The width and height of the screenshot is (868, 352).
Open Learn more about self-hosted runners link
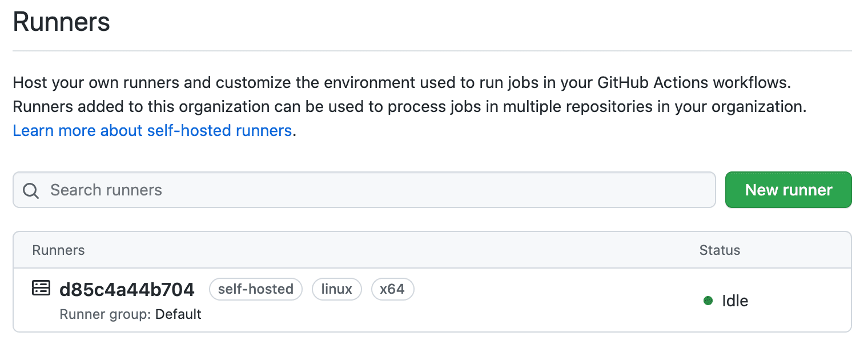(x=152, y=130)
